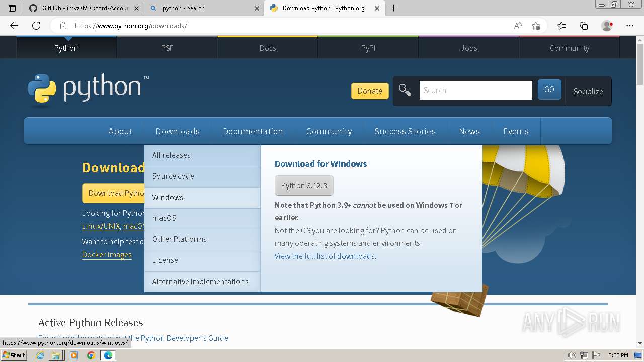Choose Other Platforms in the Downloads submenu
644x362 pixels.
202,239
